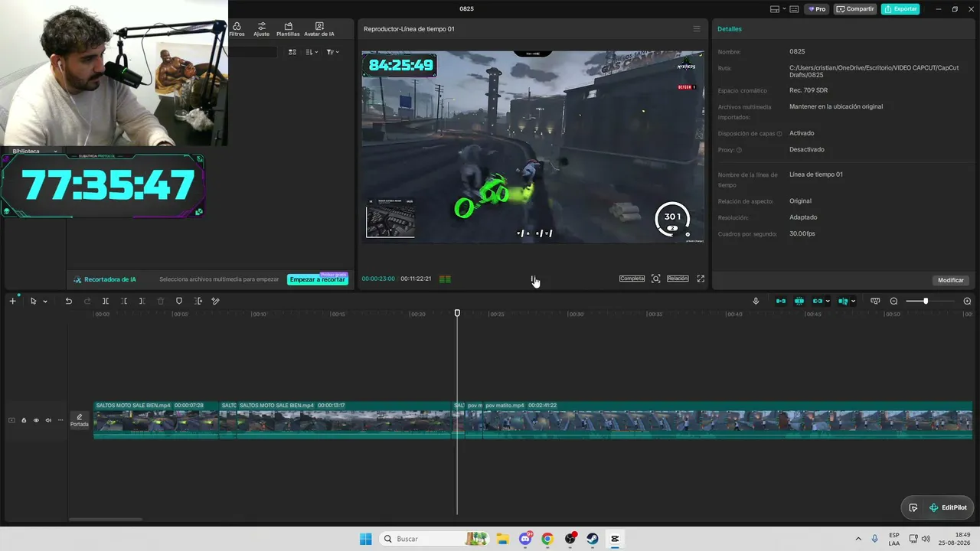Toggle playback in the player
Image resolution: width=980 pixels, height=551 pixels.
pos(533,279)
